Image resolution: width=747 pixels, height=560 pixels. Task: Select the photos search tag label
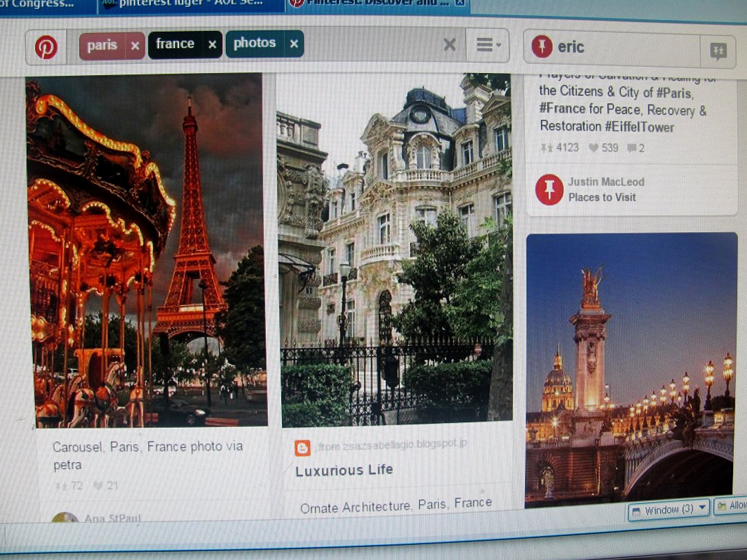255,43
